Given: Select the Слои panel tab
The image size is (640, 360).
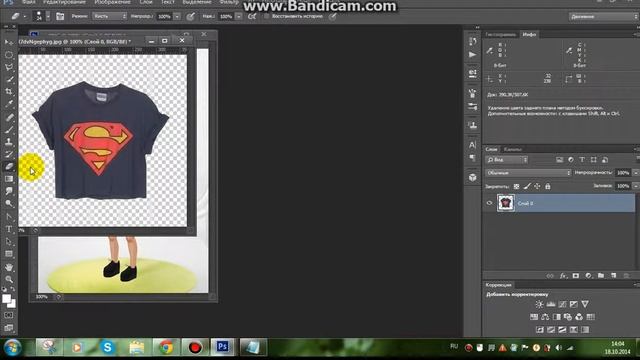Looking at the screenshot, I should point(491,149).
